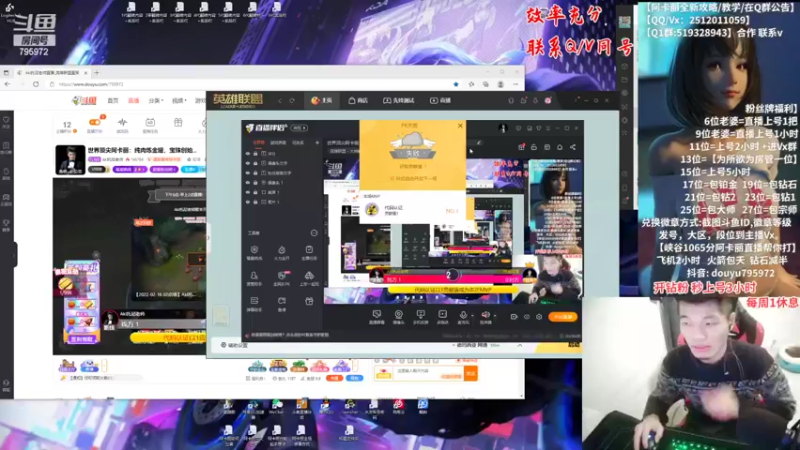Open the dropdown arrow beside the speaker icon

(495, 316)
